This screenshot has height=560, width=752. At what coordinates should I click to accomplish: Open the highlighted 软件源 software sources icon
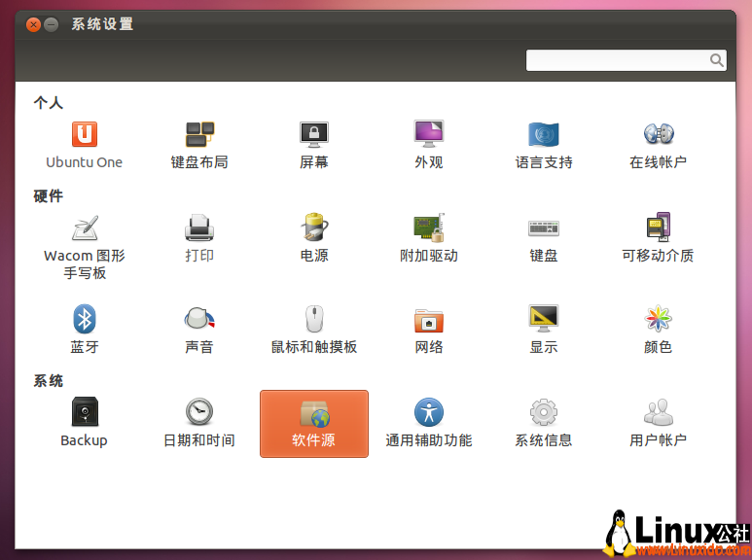(x=314, y=424)
